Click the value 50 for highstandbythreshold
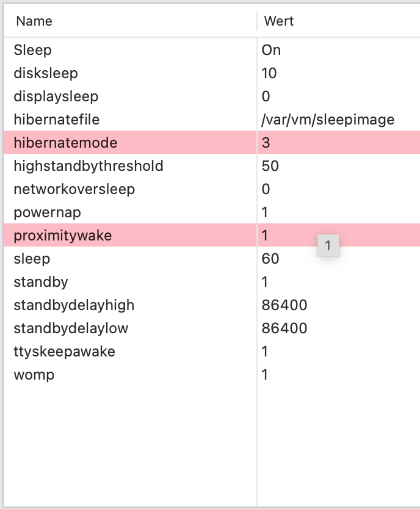420x509 pixels. tap(270, 166)
